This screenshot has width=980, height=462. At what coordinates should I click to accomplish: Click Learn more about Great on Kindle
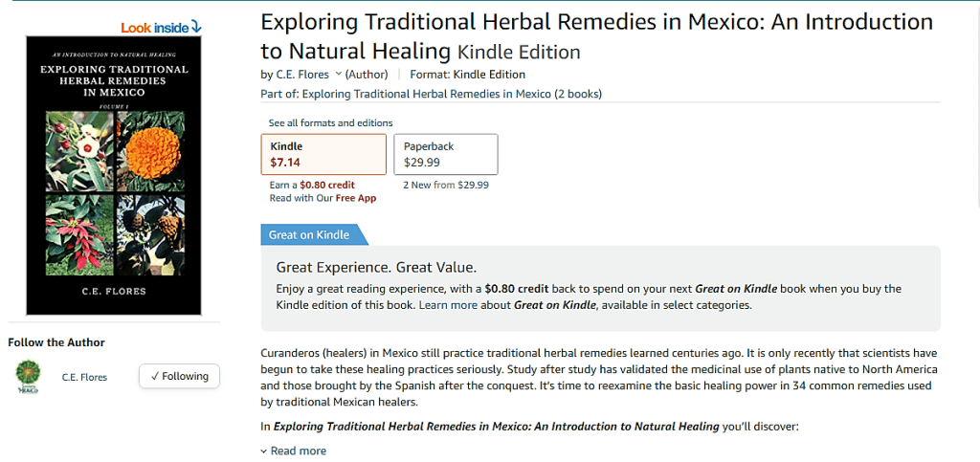pyautogui.click(x=448, y=305)
